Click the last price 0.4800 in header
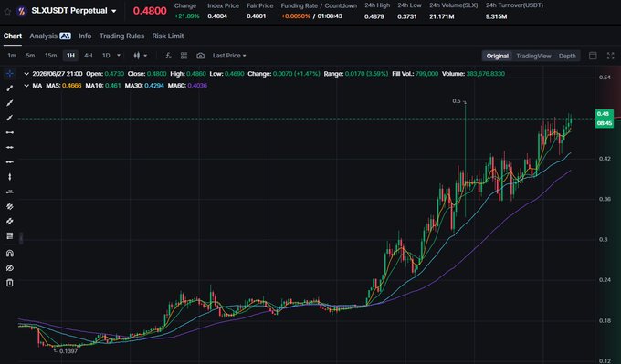 click(150, 11)
